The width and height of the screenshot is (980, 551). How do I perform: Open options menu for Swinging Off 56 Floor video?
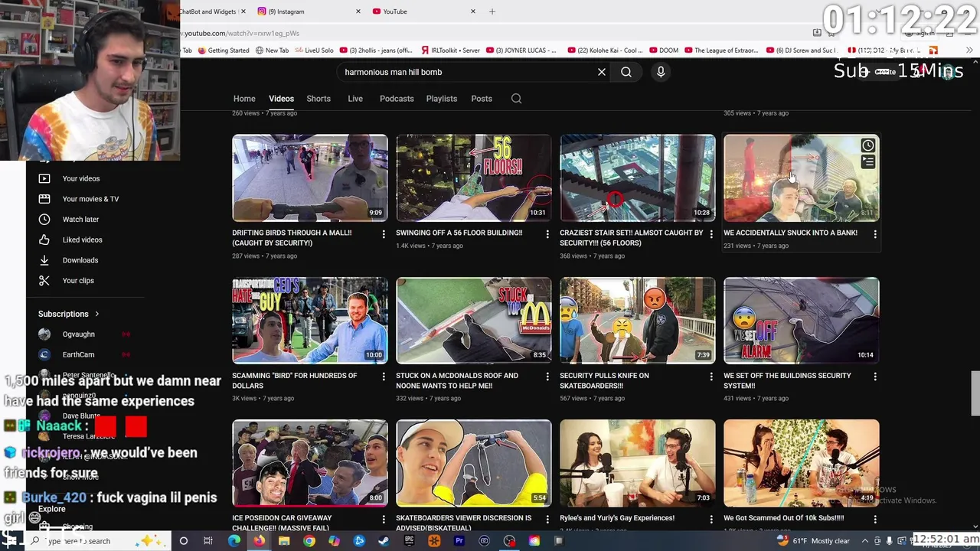[x=547, y=234]
